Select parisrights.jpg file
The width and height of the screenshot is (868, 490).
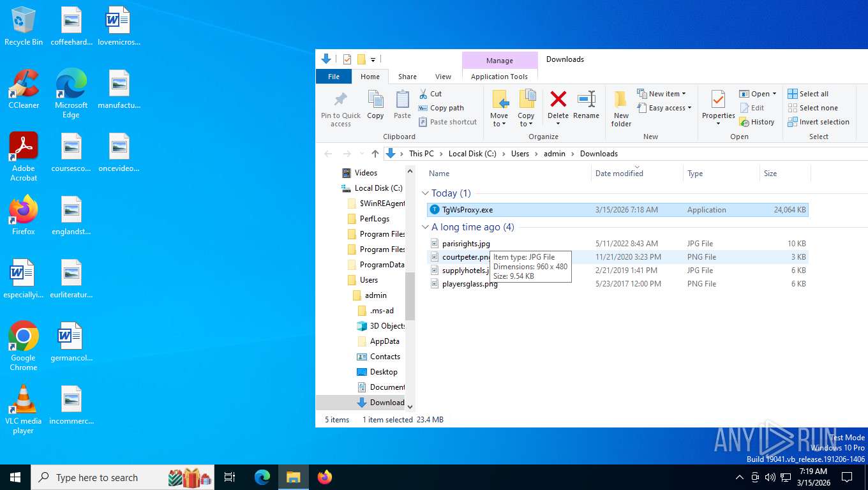point(617,244)
